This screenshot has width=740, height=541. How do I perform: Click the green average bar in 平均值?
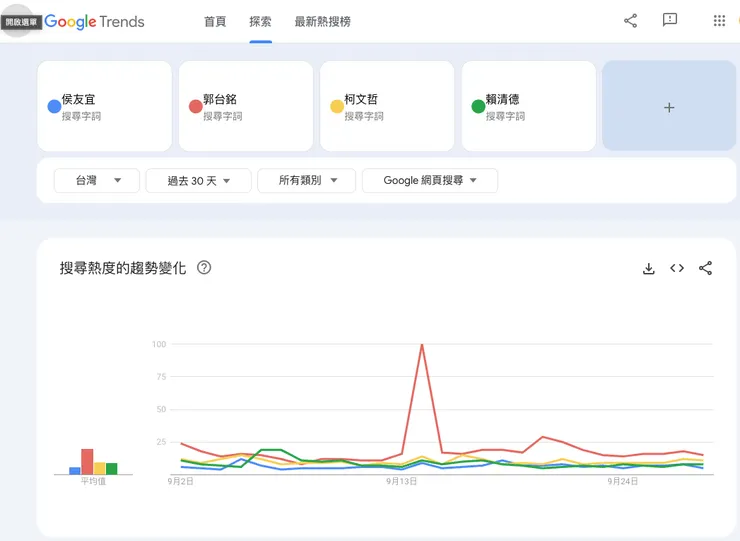111,469
